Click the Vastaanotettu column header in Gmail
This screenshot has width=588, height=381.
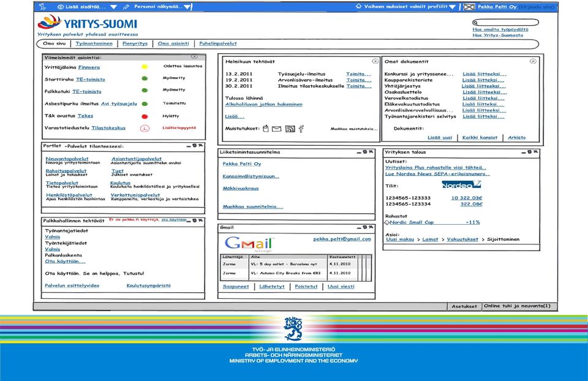point(342,257)
